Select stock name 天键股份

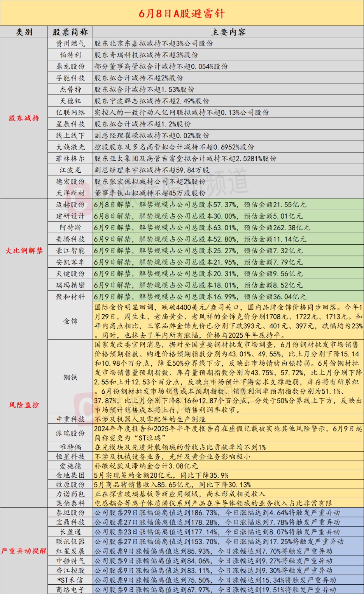[70, 273]
